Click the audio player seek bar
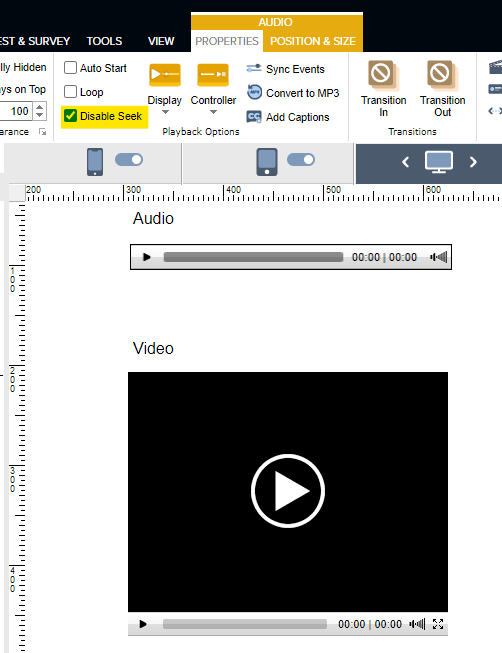The image size is (502, 653). pos(253,257)
